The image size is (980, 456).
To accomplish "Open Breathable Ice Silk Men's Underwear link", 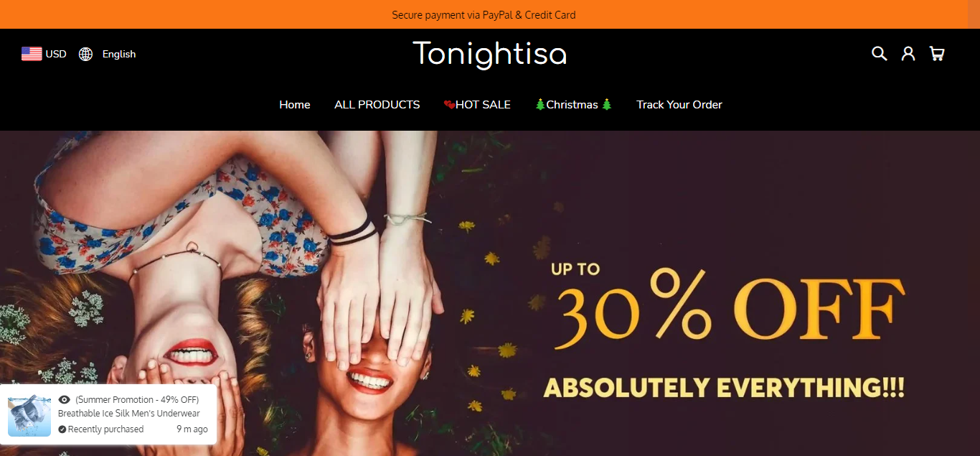I will (129, 414).
